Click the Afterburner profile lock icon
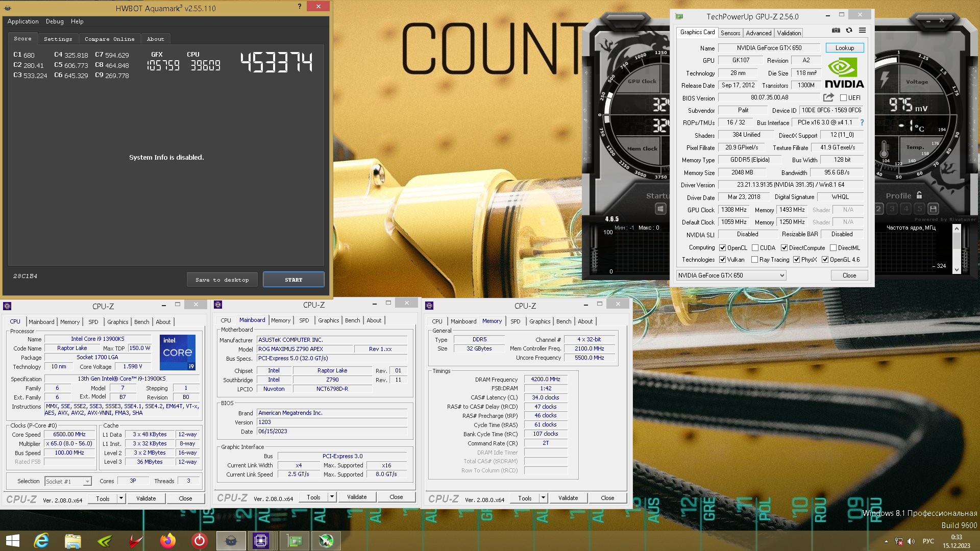Screen dimensions: 980x551 919,195
